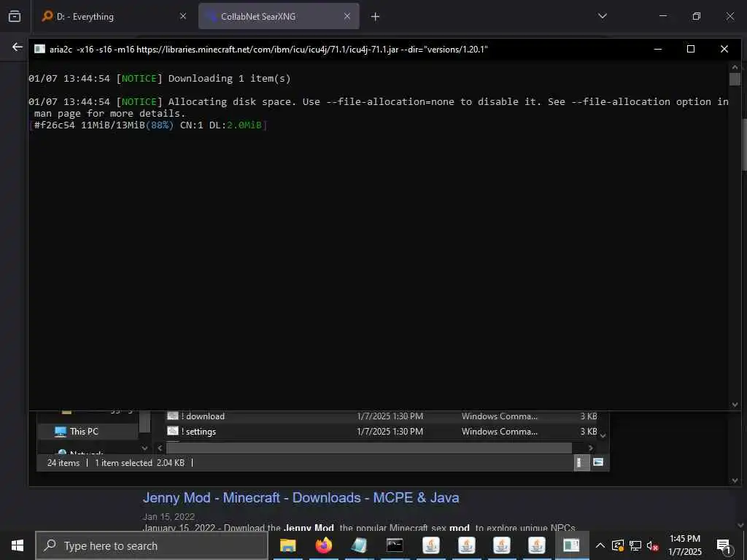Select the '! settings' file row
Screen dimensions: 747x560
(x=381, y=432)
